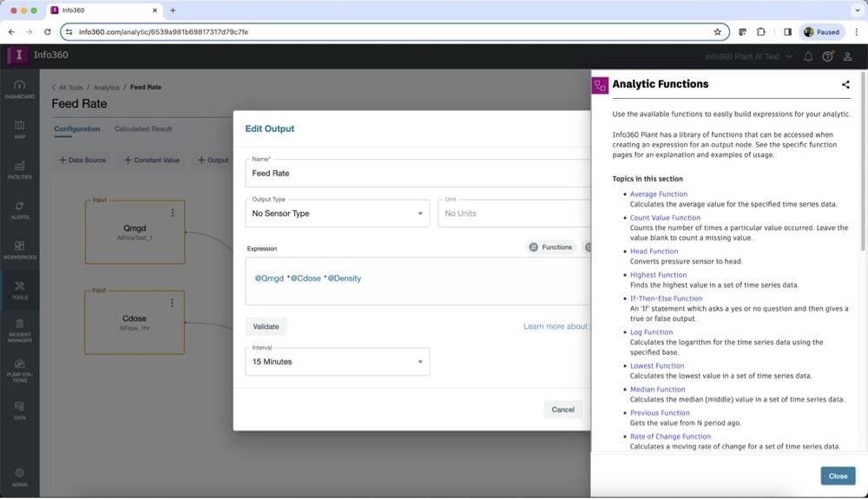Viewport: 868px width, 499px height.
Task: Switch to the Calculated Result tab
Action: [x=143, y=129]
